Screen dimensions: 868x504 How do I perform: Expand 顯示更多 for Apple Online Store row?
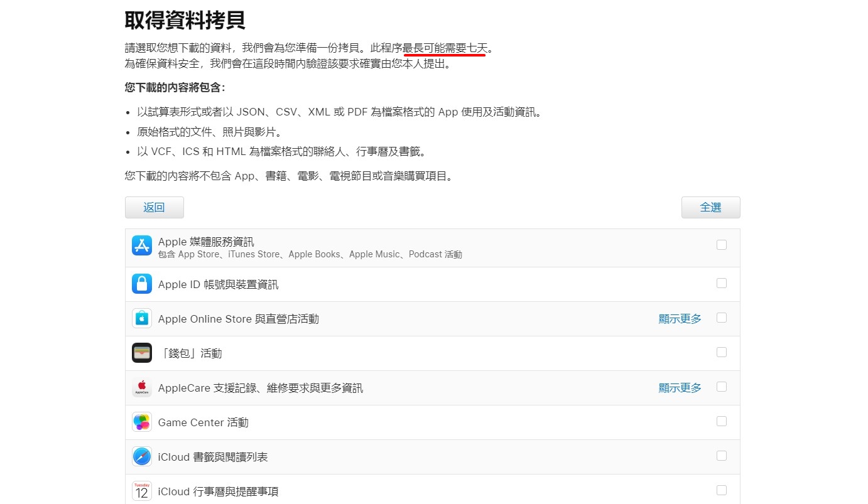(x=680, y=319)
